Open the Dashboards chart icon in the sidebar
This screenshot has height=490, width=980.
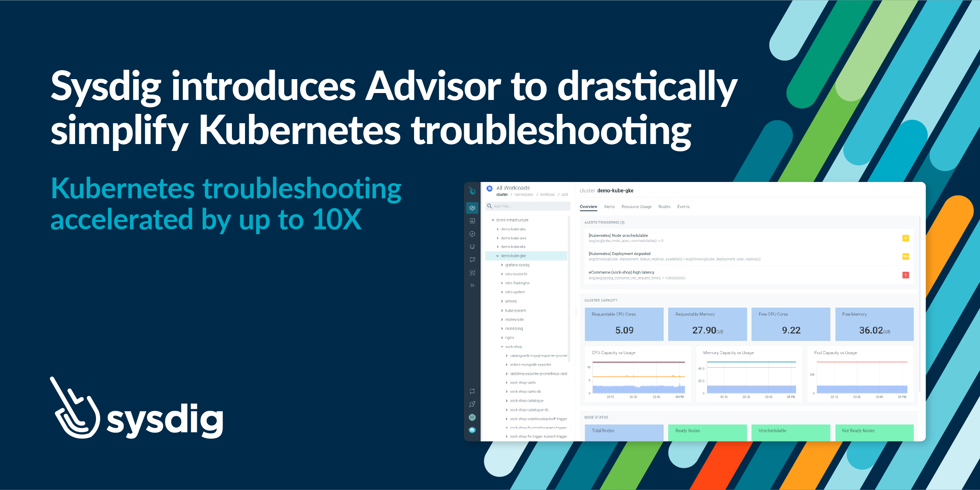coord(472,221)
